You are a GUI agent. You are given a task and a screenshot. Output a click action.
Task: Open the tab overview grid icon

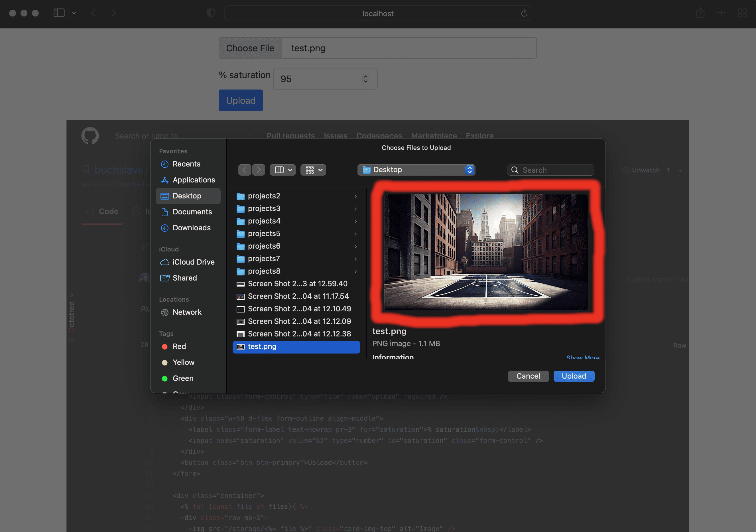tap(742, 13)
